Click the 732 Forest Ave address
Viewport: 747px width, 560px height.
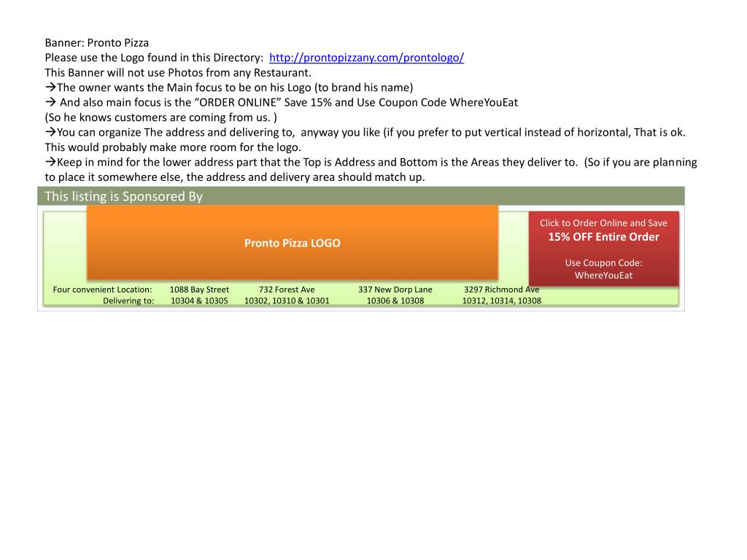287,289
